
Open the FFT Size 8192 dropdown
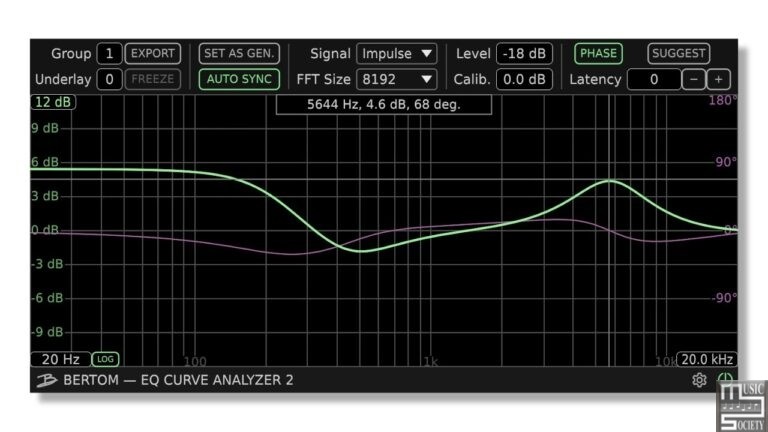click(x=397, y=79)
